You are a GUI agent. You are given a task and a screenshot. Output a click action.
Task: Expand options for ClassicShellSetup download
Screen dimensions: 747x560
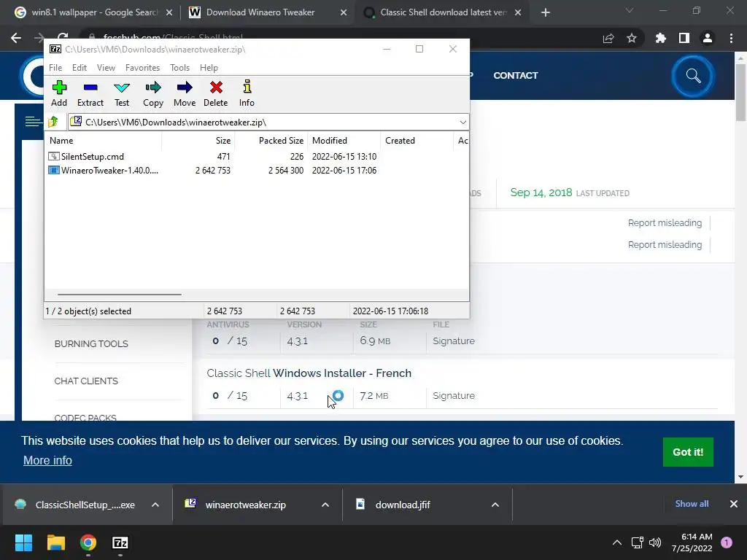pyautogui.click(x=155, y=505)
